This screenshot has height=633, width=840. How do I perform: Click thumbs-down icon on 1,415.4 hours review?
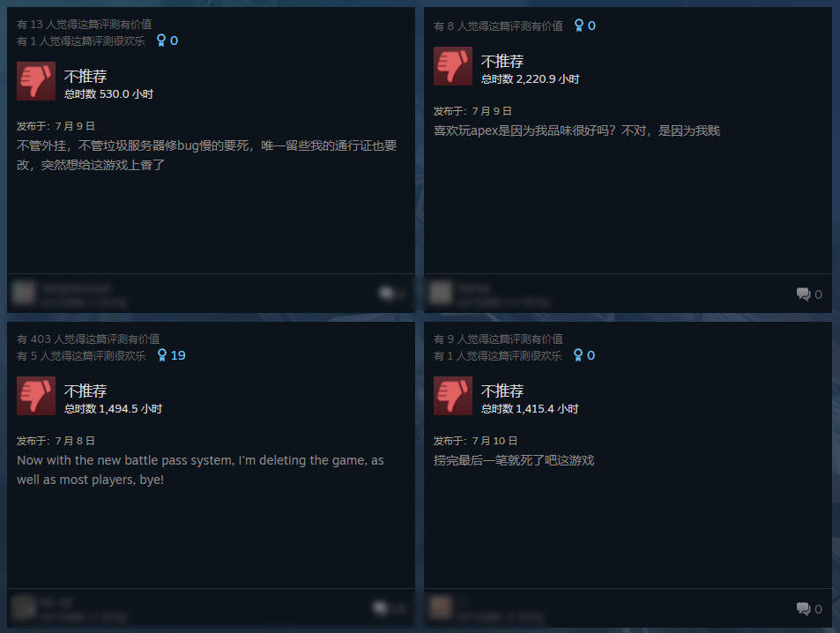click(453, 396)
